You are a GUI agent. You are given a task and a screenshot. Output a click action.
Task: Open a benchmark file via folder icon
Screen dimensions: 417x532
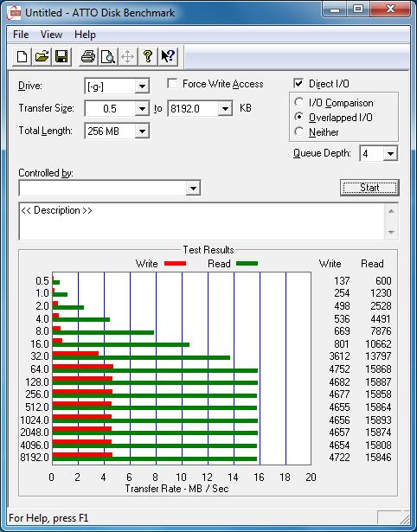tap(42, 57)
